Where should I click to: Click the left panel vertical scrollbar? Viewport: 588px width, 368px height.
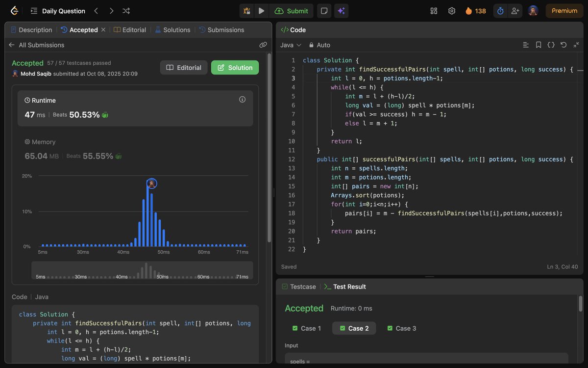269,147
